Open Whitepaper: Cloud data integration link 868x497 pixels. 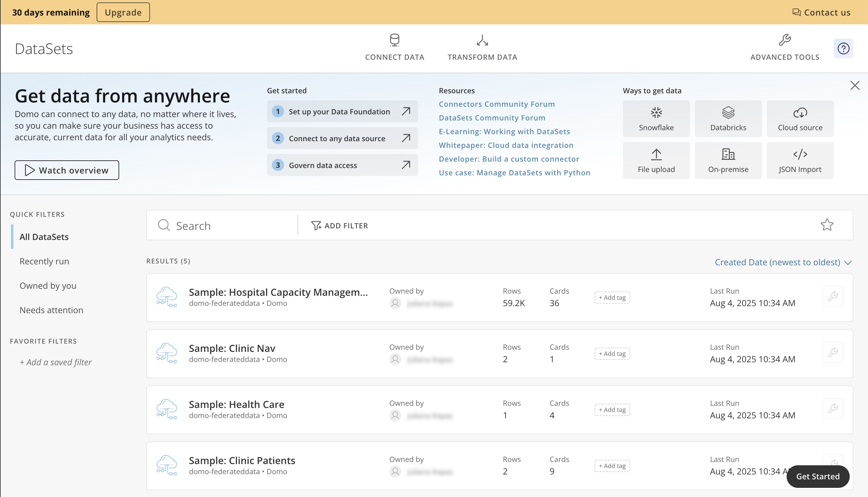pyautogui.click(x=506, y=145)
